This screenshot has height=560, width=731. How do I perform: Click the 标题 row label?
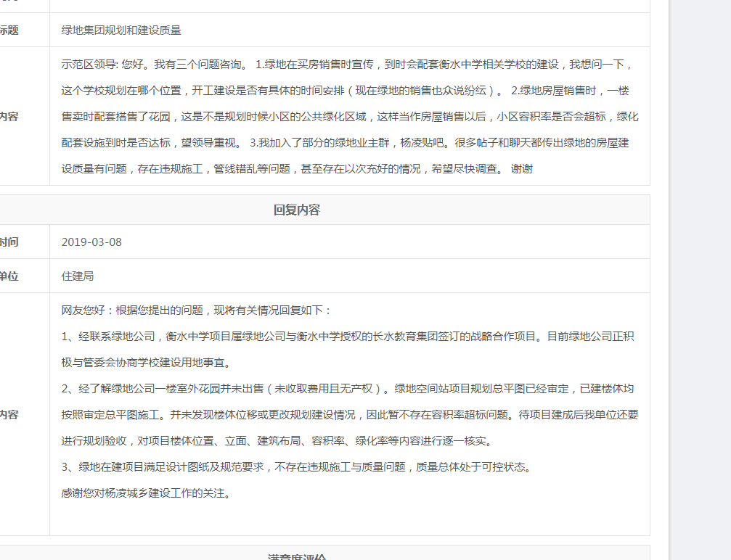click(x=9, y=30)
